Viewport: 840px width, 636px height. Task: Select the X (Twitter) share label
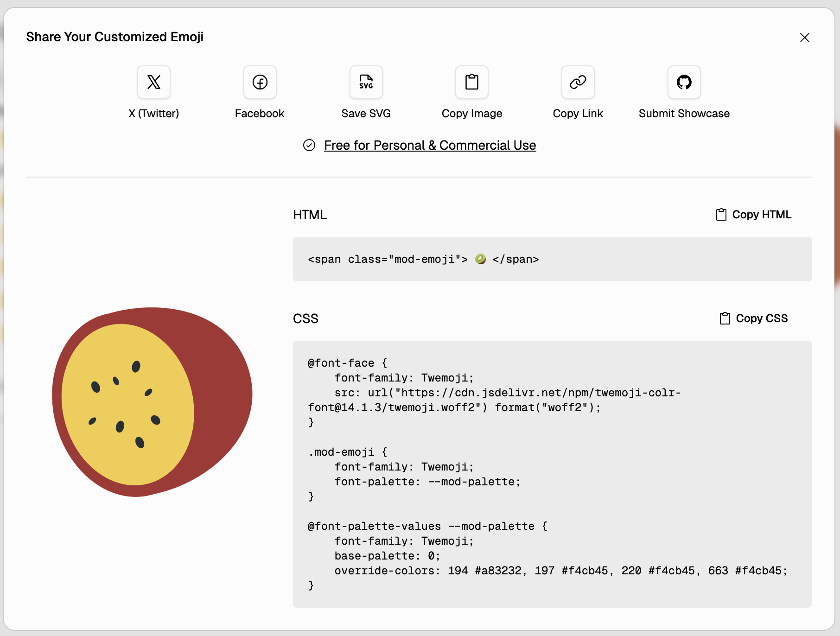pos(153,113)
